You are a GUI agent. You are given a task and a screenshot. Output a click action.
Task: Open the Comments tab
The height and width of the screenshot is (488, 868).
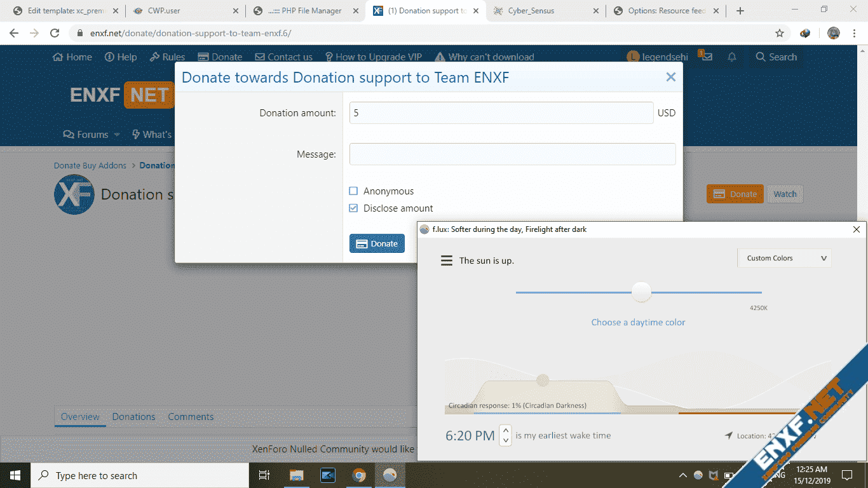pos(191,417)
